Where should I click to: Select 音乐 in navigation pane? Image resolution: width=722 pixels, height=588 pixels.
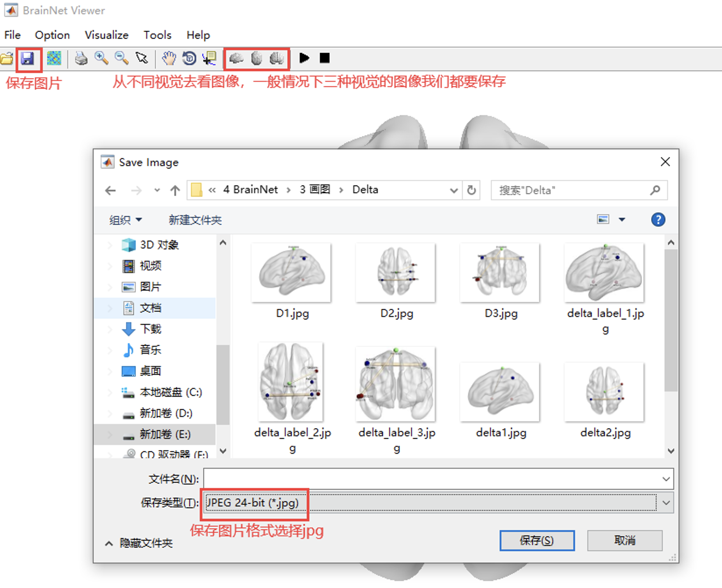point(155,350)
